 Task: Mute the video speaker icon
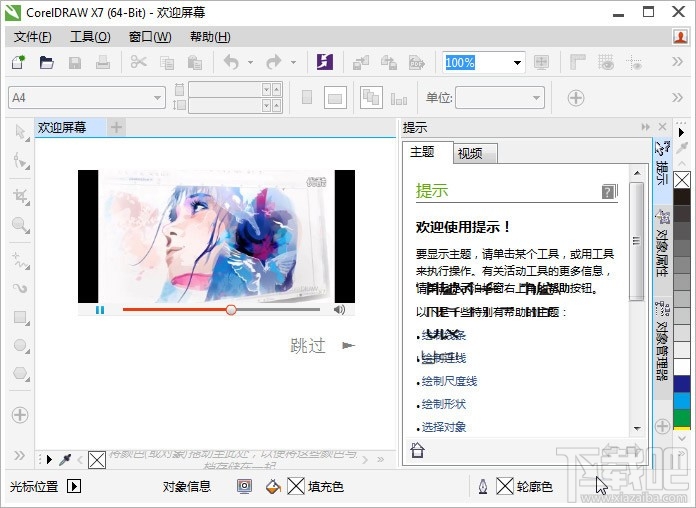click(x=339, y=310)
